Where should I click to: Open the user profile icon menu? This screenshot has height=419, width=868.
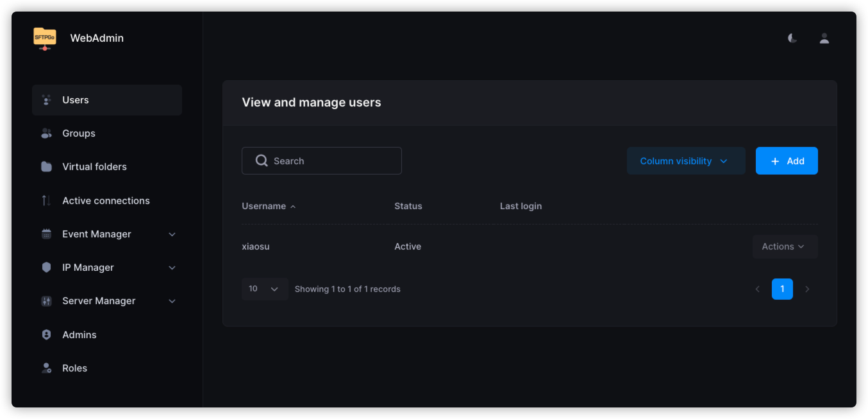[824, 38]
